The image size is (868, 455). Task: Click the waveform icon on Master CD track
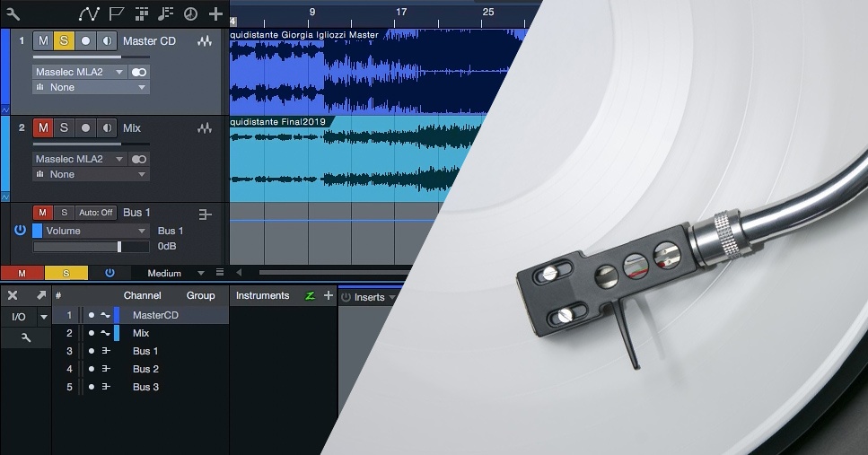(206, 41)
